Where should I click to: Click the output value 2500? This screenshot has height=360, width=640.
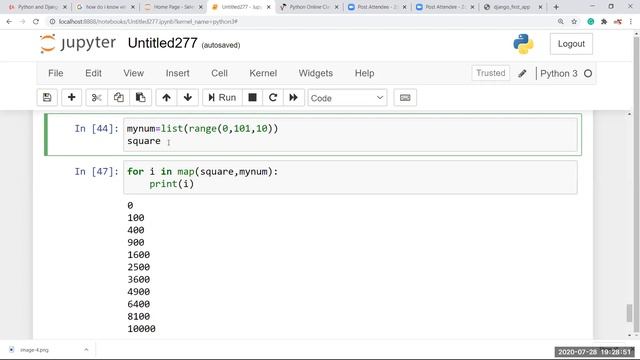point(138,267)
